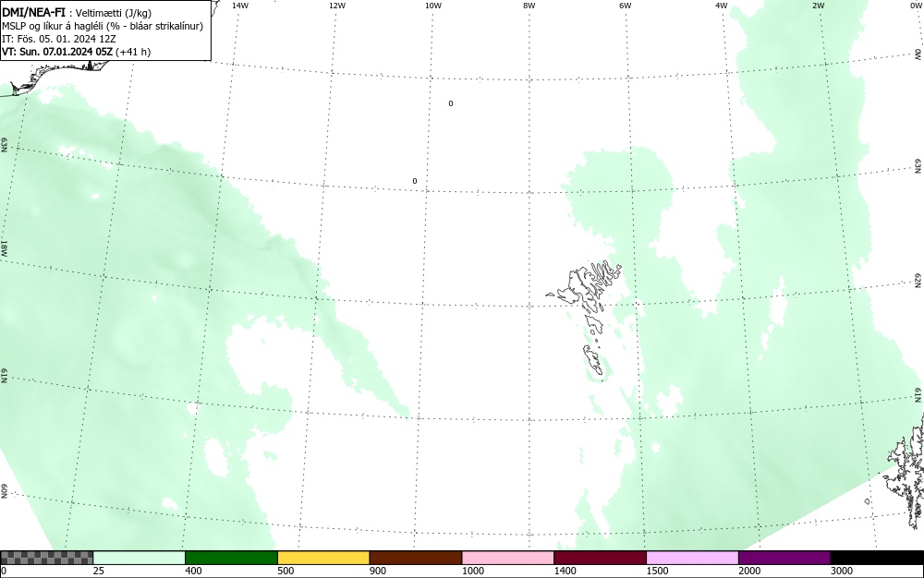Click the "400" legend scale value
Image resolution: width=924 pixels, height=578 pixels.
(x=193, y=571)
